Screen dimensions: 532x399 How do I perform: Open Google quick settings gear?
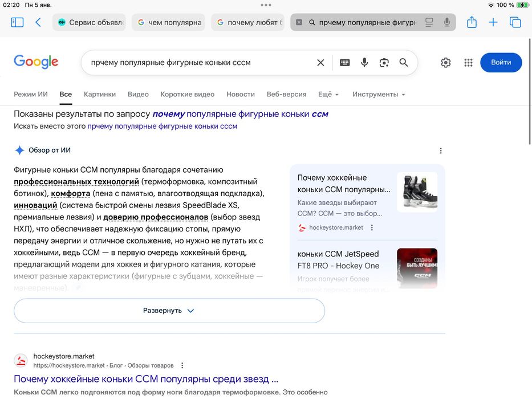pos(445,63)
